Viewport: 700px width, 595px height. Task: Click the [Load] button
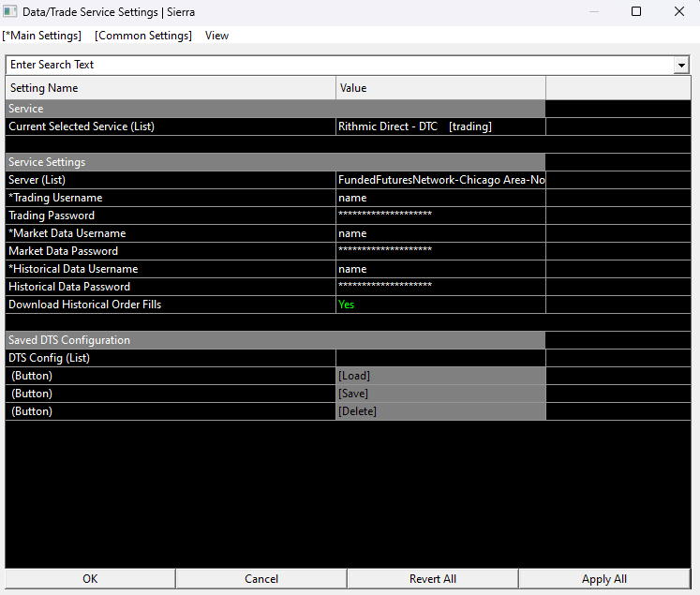[x=440, y=376]
